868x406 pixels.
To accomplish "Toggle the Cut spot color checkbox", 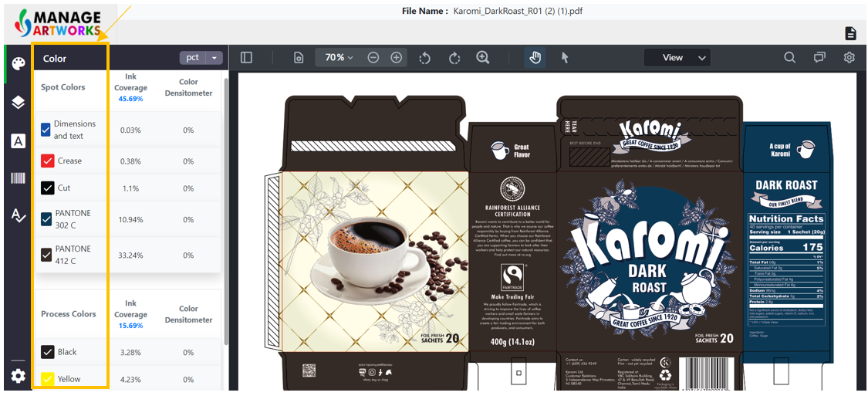I will [x=48, y=188].
